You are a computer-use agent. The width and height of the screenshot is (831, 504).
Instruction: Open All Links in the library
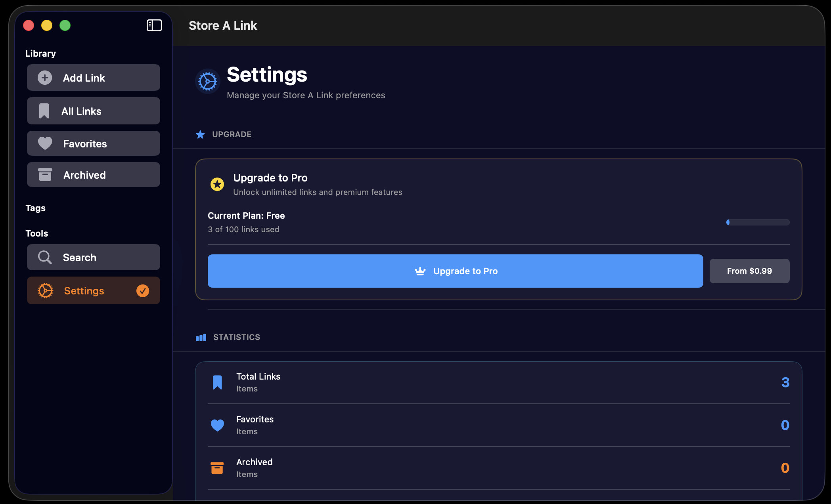click(94, 111)
